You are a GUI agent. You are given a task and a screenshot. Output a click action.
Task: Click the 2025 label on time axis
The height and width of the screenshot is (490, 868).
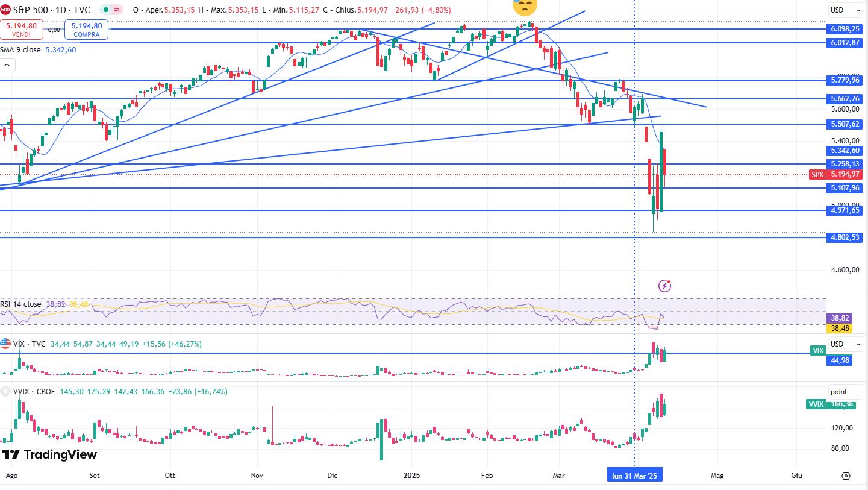[x=413, y=476]
